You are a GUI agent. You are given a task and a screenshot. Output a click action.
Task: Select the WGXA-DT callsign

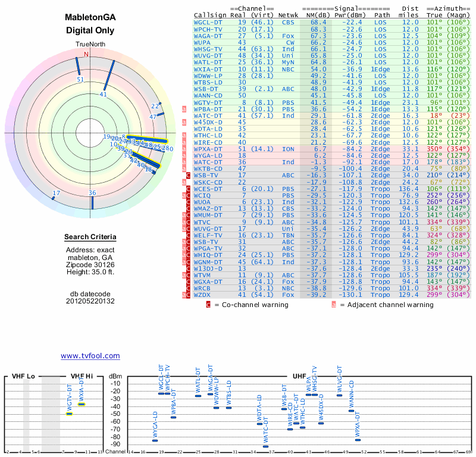click(208, 282)
